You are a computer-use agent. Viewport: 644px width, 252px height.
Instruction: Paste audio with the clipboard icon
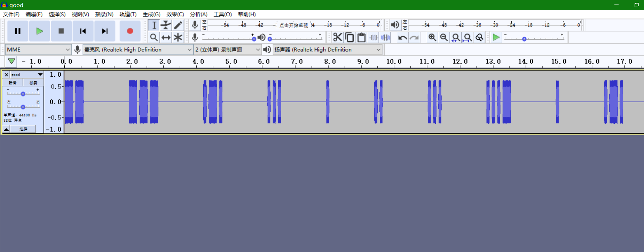pos(361,37)
